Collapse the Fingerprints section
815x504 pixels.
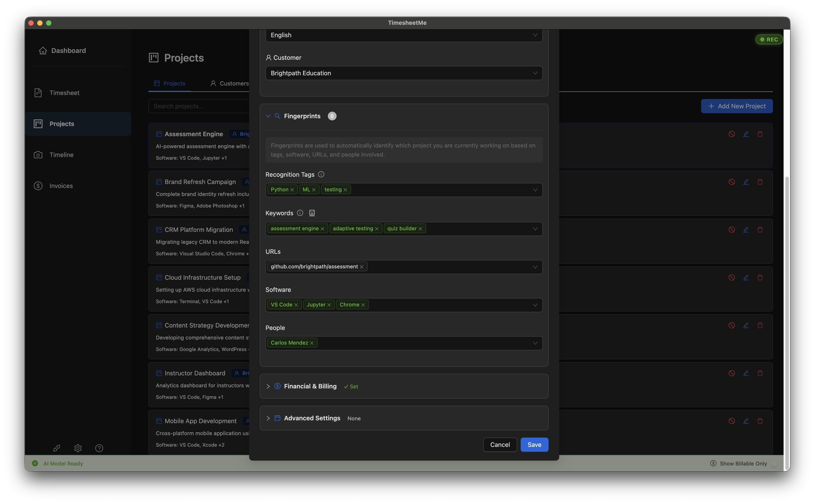268,116
